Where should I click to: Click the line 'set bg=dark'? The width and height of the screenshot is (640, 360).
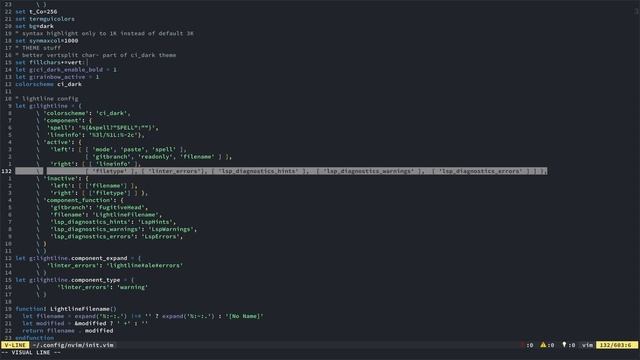(x=35, y=26)
